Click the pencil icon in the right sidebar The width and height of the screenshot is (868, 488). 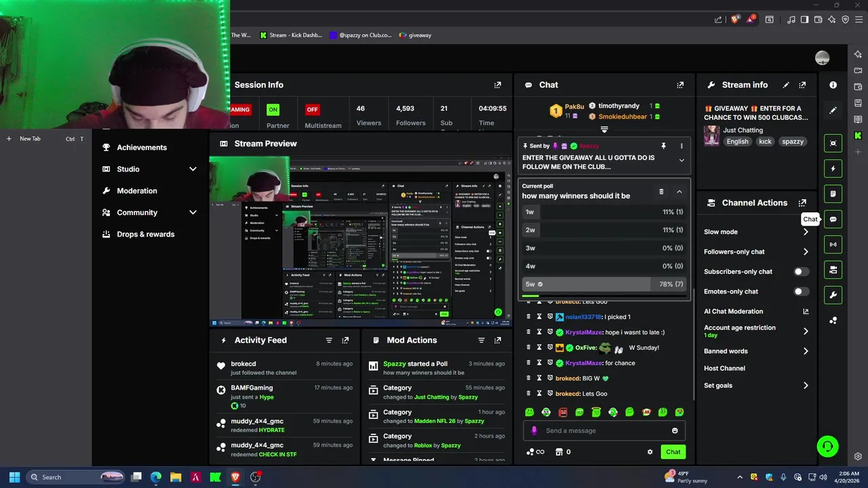833,110
